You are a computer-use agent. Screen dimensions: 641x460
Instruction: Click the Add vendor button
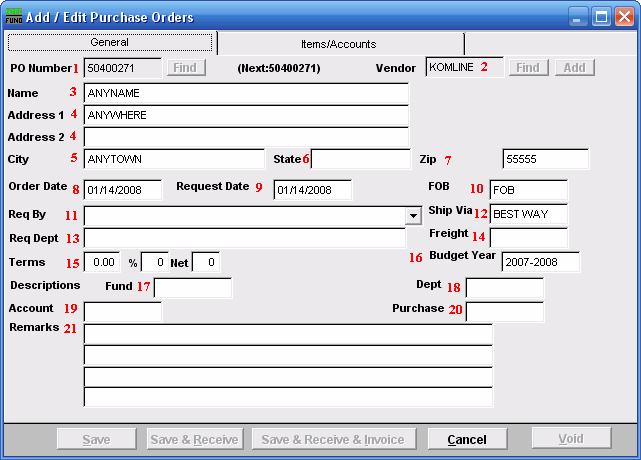575,67
